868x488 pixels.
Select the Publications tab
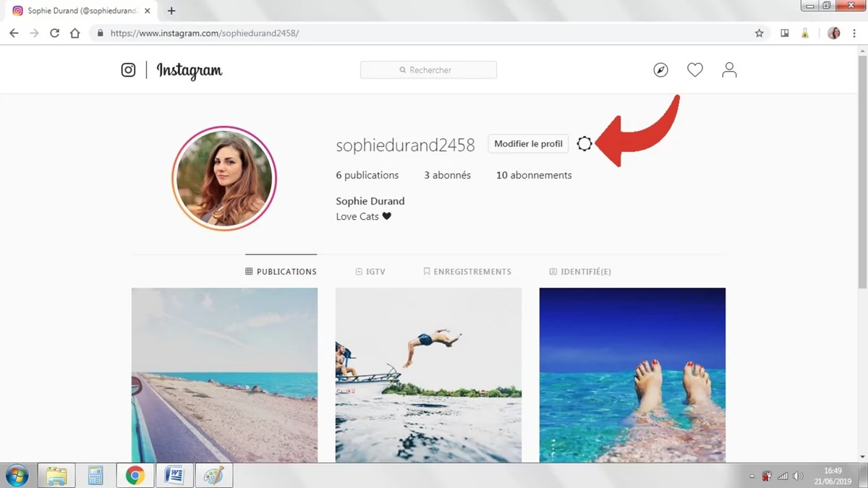tap(281, 272)
